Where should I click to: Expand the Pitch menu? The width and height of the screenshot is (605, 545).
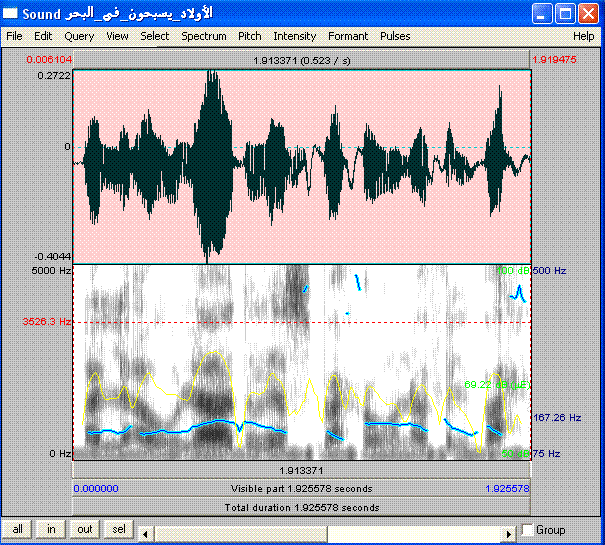[250, 36]
